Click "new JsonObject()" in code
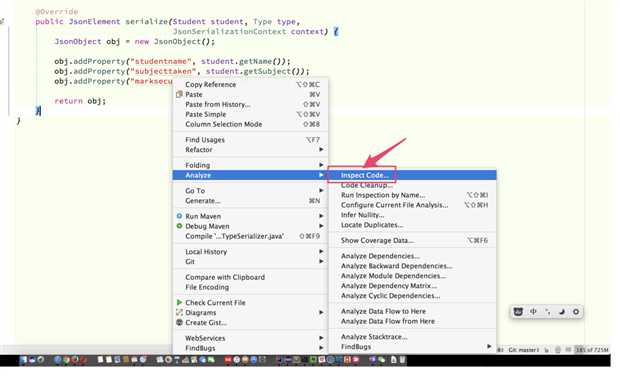The image size is (620, 376). point(174,42)
